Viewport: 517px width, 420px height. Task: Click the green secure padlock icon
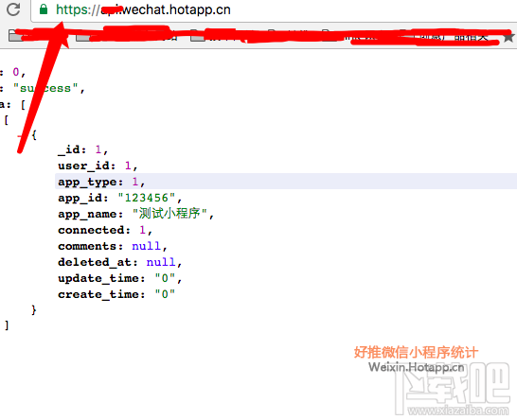(x=44, y=9)
